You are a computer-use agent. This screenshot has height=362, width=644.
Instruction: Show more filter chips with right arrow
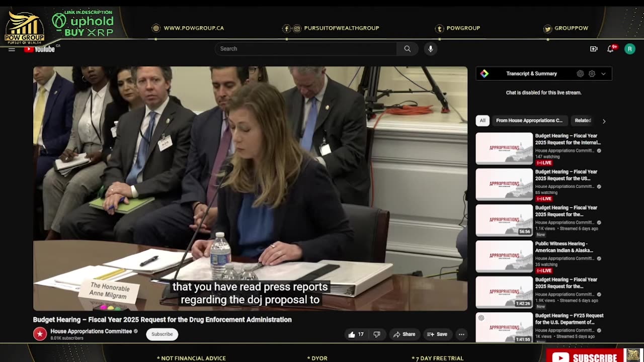click(x=604, y=121)
